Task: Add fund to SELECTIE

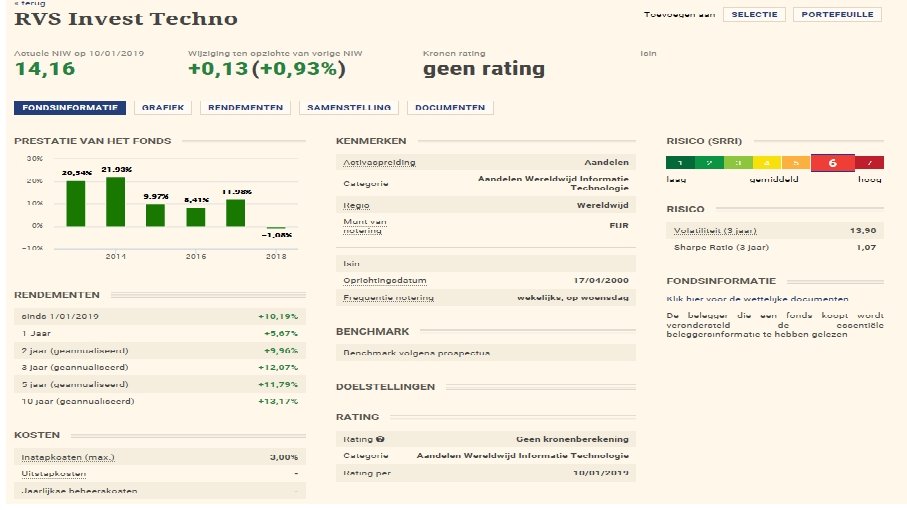Action: (754, 14)
